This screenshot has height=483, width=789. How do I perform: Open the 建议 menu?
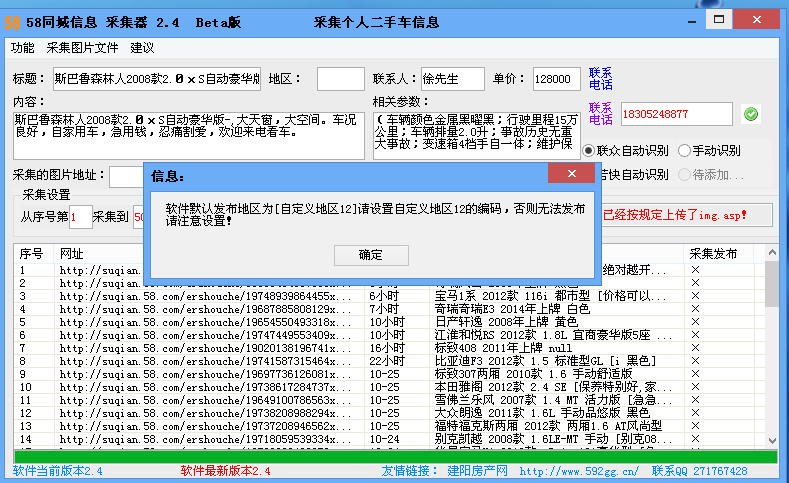142,47
